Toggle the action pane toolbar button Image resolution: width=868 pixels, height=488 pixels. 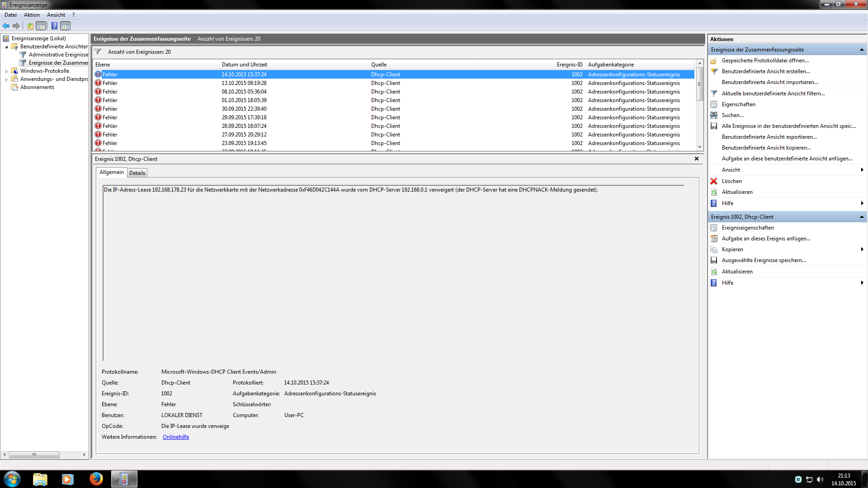(66, 26)
